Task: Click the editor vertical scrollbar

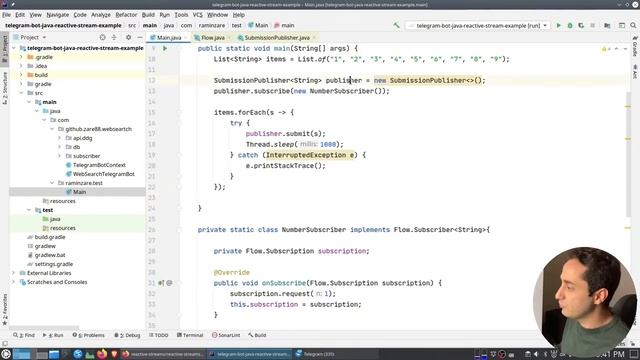Action: pos(628,155)
